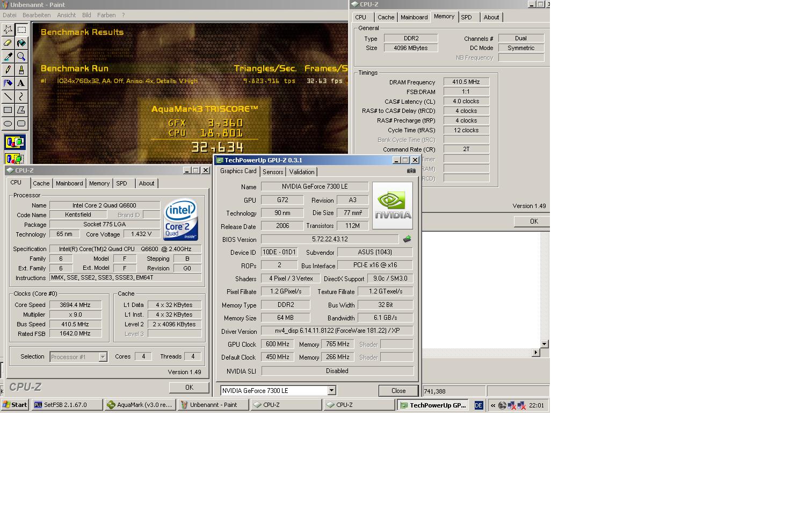Expand the Processor #1 selection dropdown

[103, 357]
